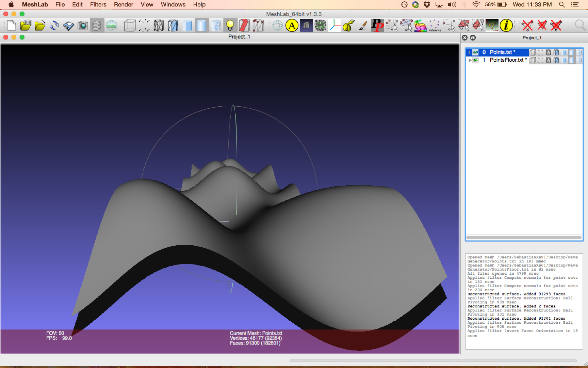Select the Z-painting brush tool
The height and width of the screenshot is (368, 588).
click(x=362, y=25)
